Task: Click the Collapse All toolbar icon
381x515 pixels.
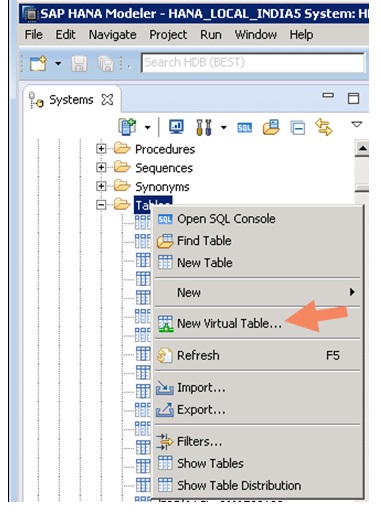Action: coord(297,128)
